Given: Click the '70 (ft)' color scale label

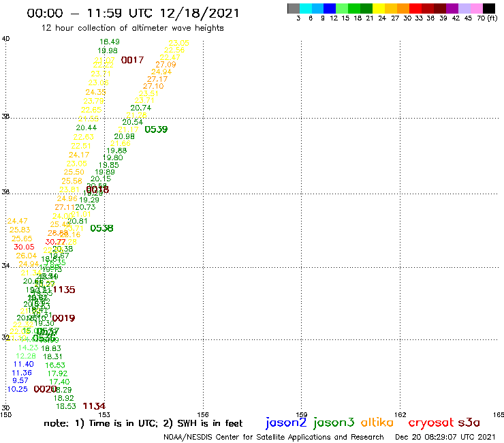Looking at the screenshot, I should (487, 18).
